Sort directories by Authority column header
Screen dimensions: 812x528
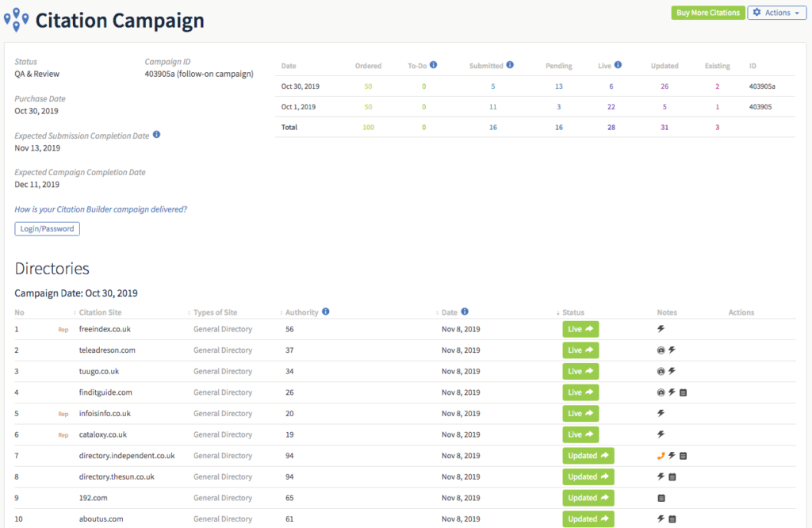point(302,312)
